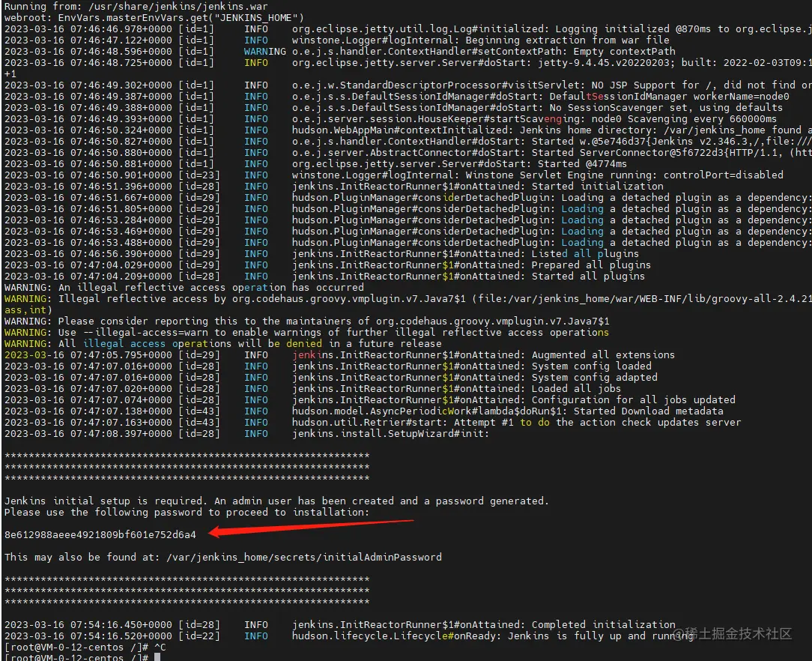Click 'node0 Scavenging every 660000ms' text
The height and width of the screenshot is (661, 812).
(684, 119)
